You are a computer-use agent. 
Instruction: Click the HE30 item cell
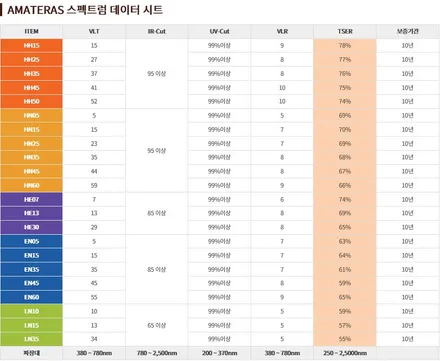31,227
